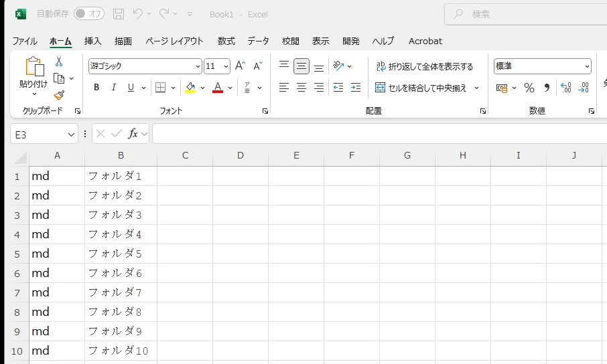Toggle the AutoSave switch
The height and width of the screenshot is (364, 607).
pos(88,13)
